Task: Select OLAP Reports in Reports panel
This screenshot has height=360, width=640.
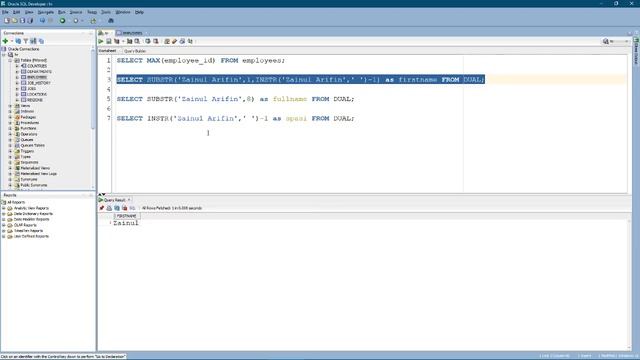Action: [25, 225]
